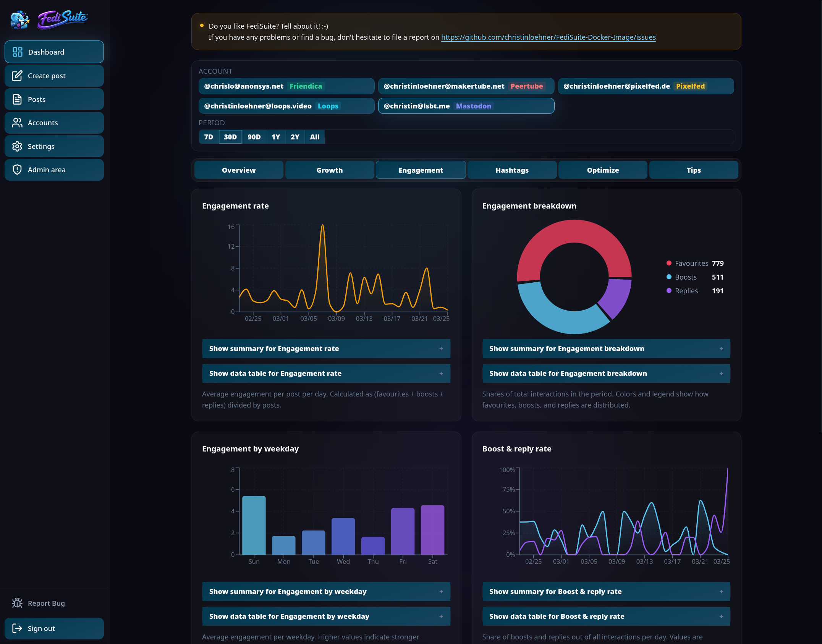Select the @chrislo@anonsys.net Friendica account
The image size is (822, 644).
[286, 86]
